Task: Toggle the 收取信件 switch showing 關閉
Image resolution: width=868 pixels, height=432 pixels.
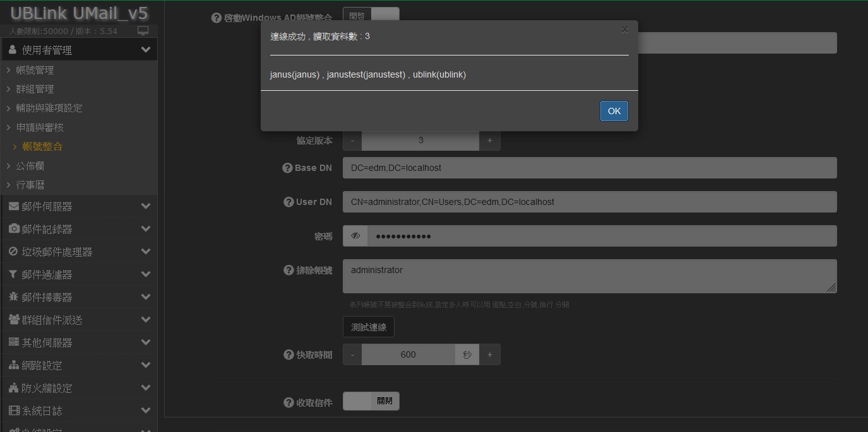Action: point(371,401)
